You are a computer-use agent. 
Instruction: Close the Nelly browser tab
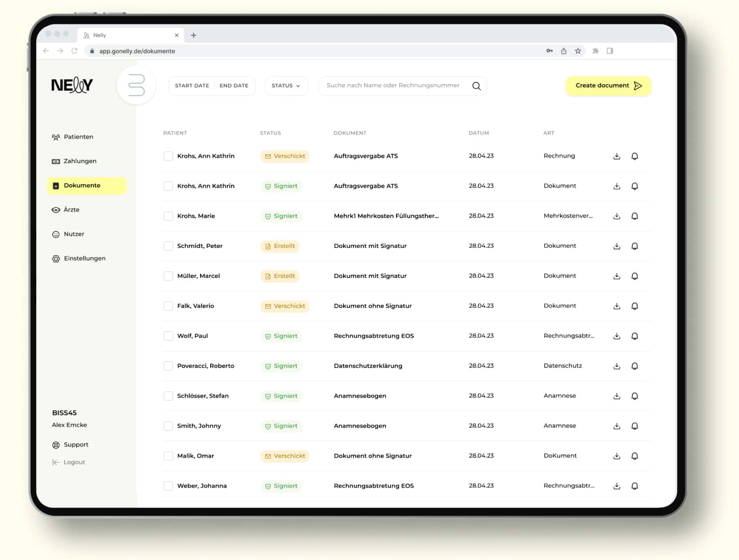coord(177,35)
